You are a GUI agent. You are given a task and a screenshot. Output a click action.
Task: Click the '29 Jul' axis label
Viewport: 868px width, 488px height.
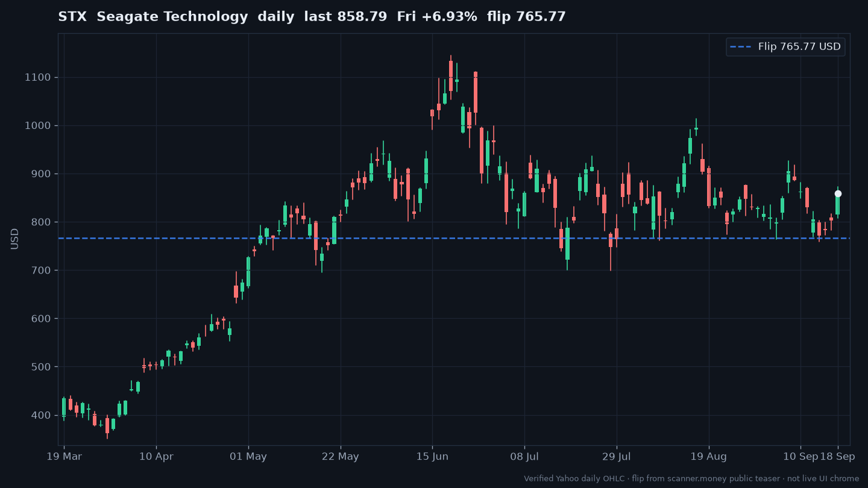click(617, 457)
